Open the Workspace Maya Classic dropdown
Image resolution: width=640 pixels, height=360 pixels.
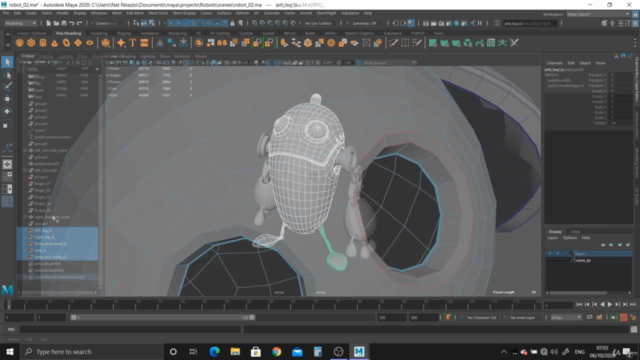pyautogui.click(x=597, y=14)
